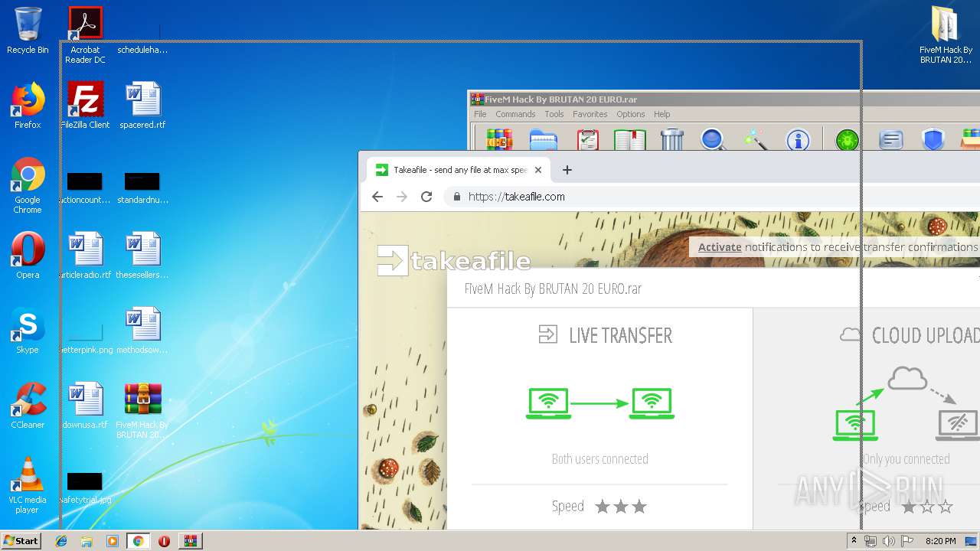Select the Google Chrome desktop shortcut
The image size is (980, 551).
[28, 186]
